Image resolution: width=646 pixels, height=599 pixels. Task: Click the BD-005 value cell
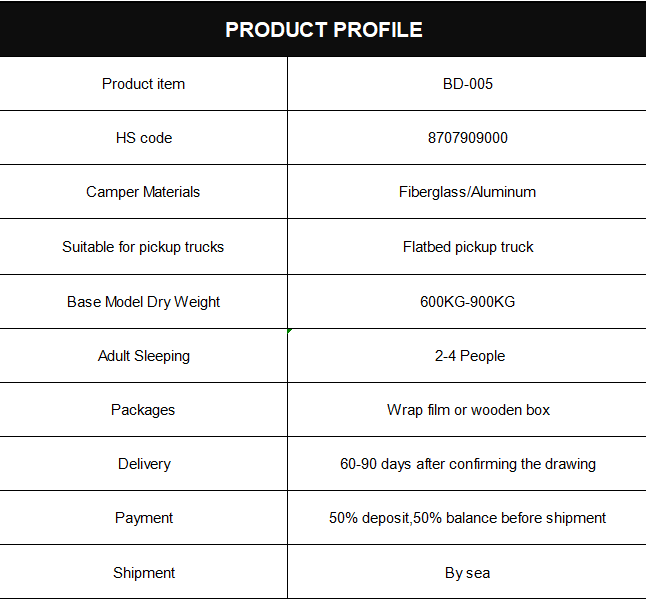pyautogui.click(x=467, y=84)
